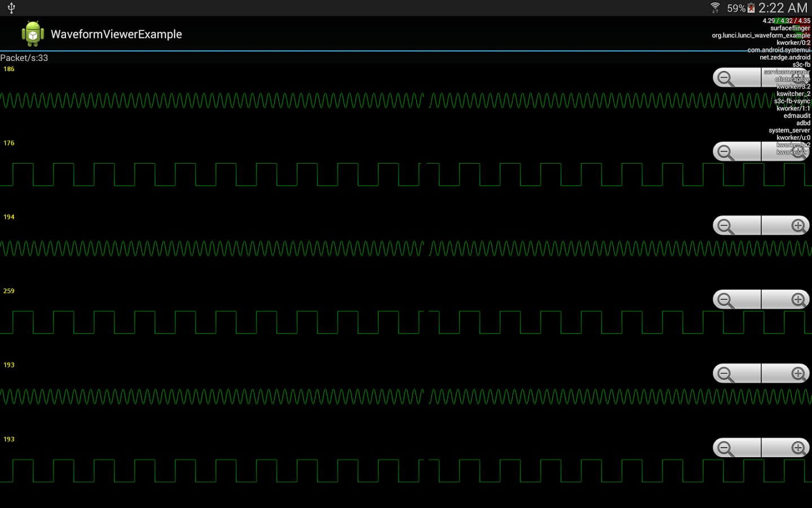The width and height of the screenshot is (812, 508).
Task: Zoom out the square waveform labeled 176
Action: coord(737,152)
